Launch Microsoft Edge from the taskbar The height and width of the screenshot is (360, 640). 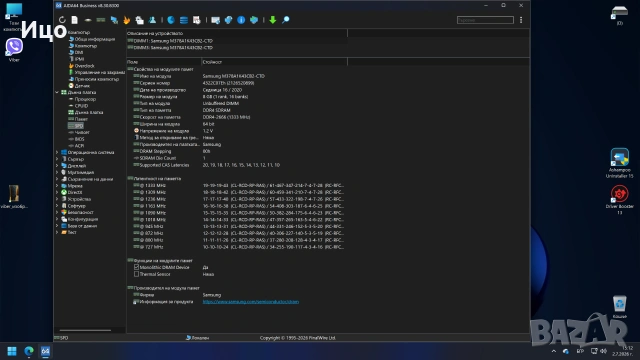pos(29,351)
